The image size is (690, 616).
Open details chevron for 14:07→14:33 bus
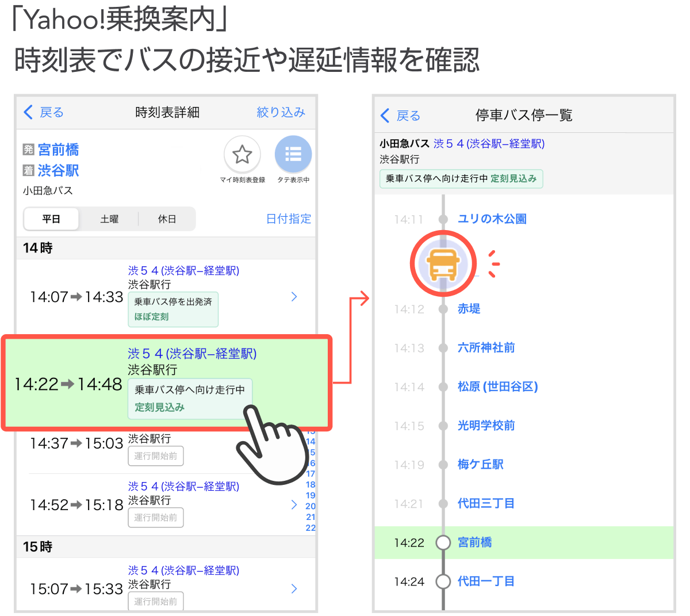click(x=294, y=297)
